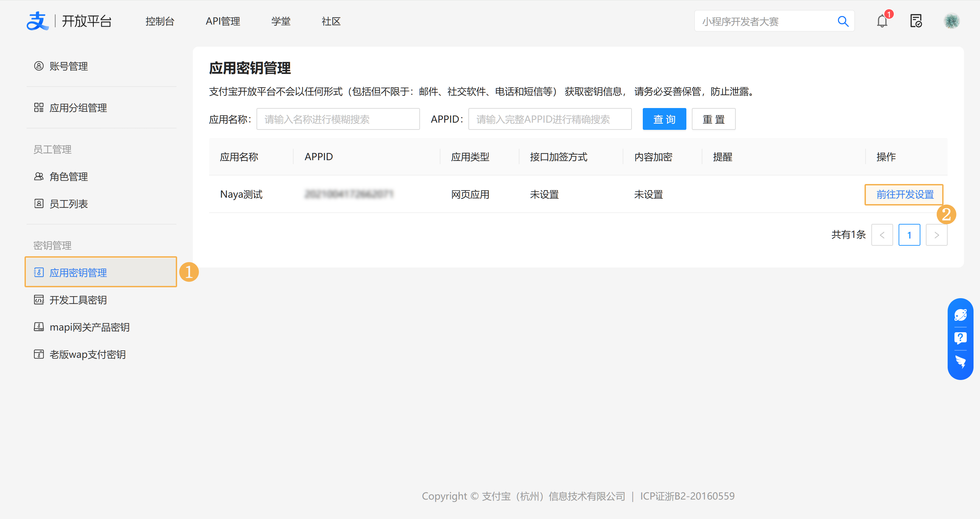Open API管理 in the top navigation
Screen dimensions: 980x519
223,21
